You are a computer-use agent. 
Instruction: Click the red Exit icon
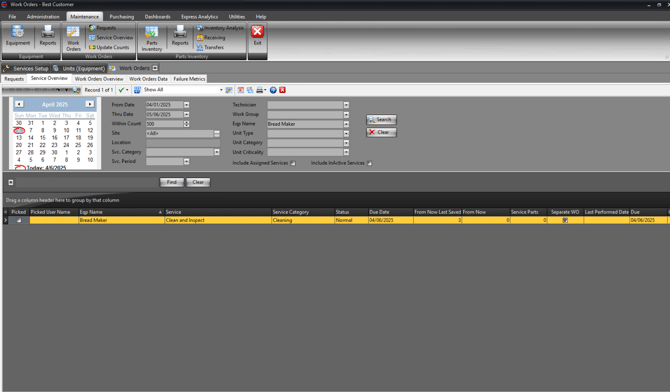tap(257, 32)
